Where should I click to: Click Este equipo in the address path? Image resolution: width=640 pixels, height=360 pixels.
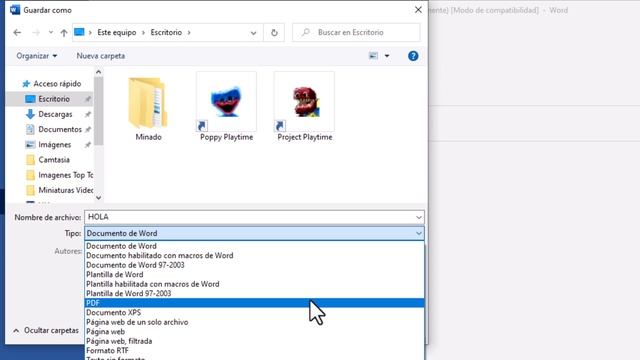117,32
